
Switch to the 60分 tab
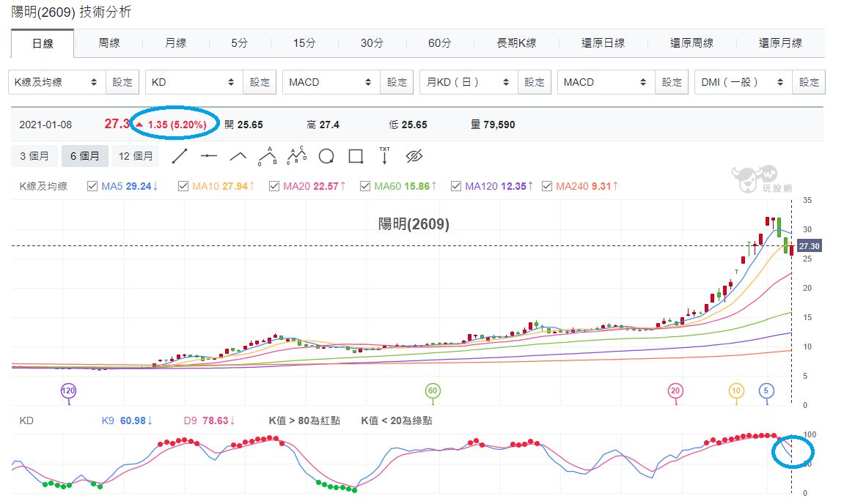pos(440,43)
